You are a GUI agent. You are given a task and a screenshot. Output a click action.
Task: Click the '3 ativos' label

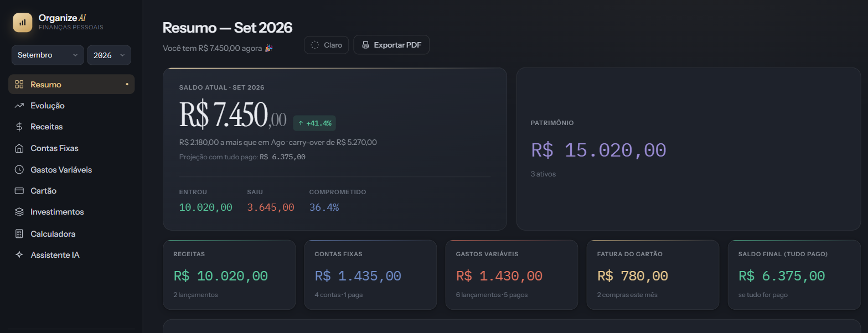[x=543, y=174]
